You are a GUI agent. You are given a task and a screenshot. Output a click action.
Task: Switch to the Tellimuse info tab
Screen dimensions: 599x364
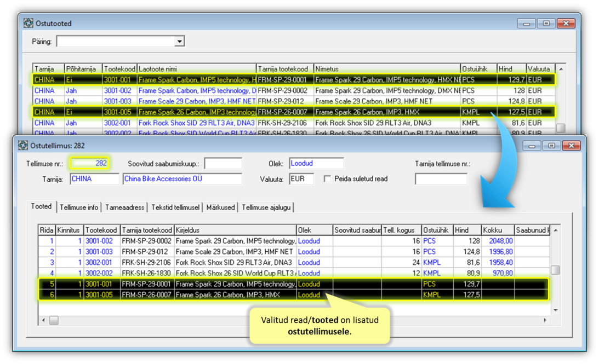[79, 207]
